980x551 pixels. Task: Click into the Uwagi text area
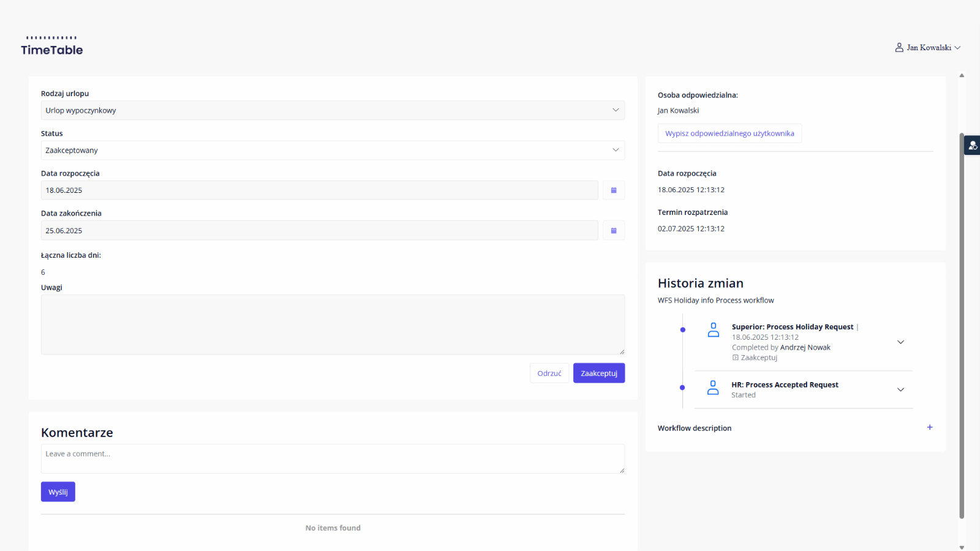pyautogui.click(x=333, y=324)
